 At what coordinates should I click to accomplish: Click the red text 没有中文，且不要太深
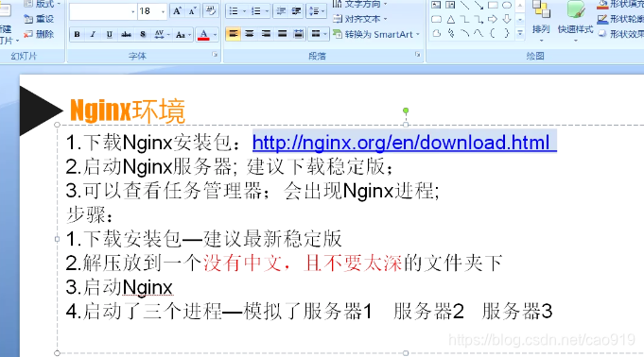coord(303,263)
